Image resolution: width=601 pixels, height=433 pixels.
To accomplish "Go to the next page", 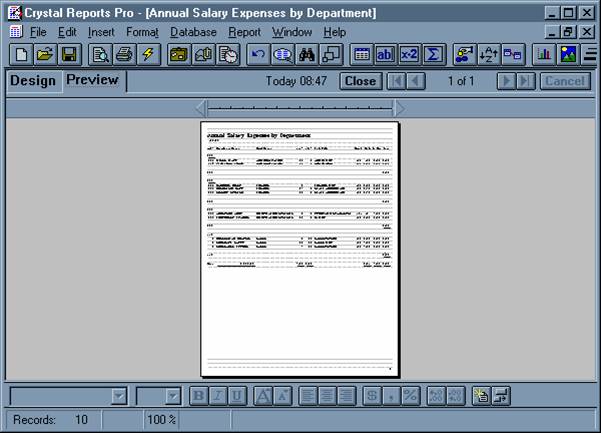I will pos(507,81).
